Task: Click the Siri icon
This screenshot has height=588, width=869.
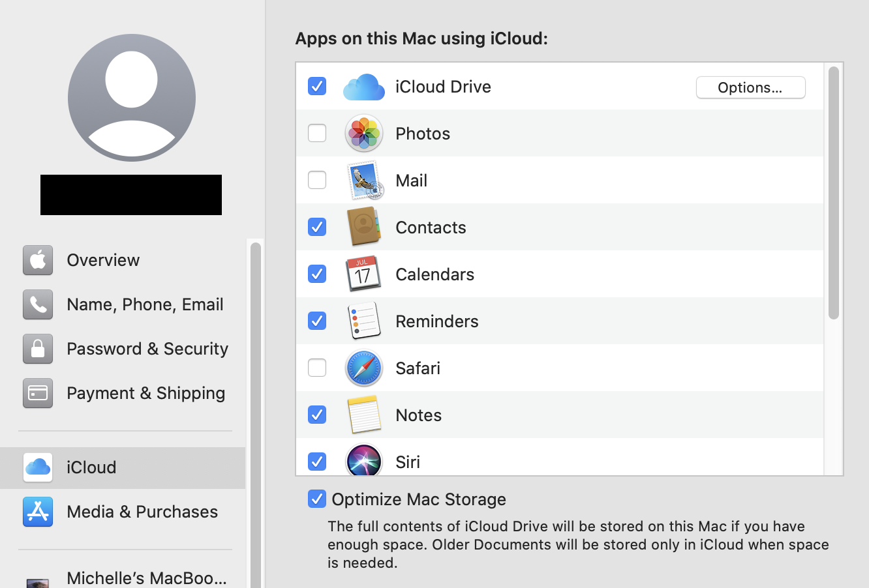Action: (363, 460)
